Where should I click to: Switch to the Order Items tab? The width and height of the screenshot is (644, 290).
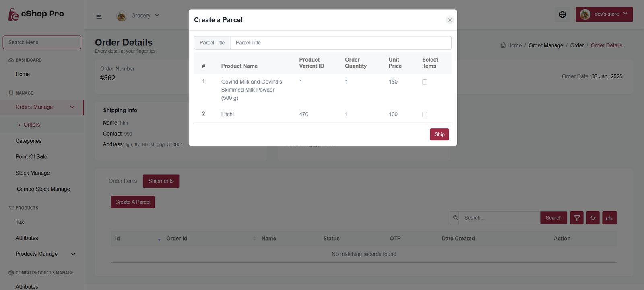(123, 181)
